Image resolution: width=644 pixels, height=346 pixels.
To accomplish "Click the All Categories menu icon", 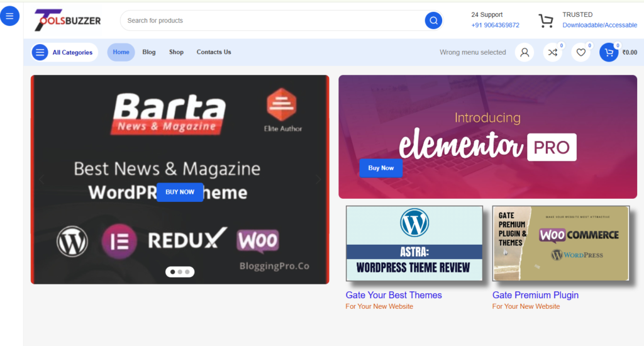I will (40, 52).
